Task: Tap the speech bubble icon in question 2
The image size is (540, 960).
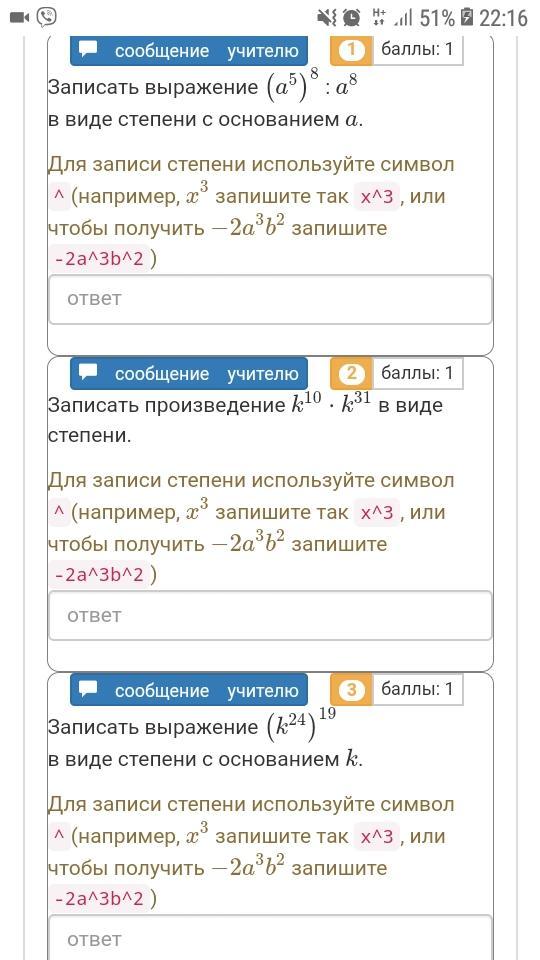Action: click(89, 372)
